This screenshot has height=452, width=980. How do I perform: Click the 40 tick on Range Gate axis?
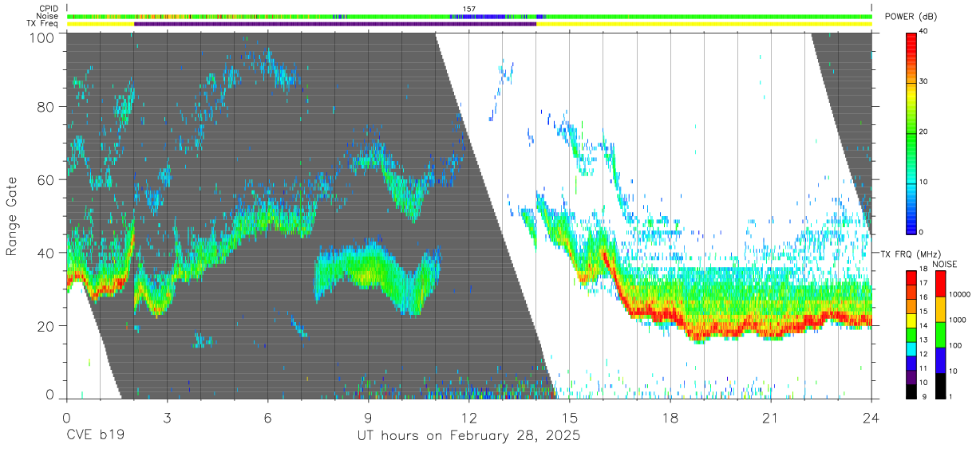coord(46,253)
